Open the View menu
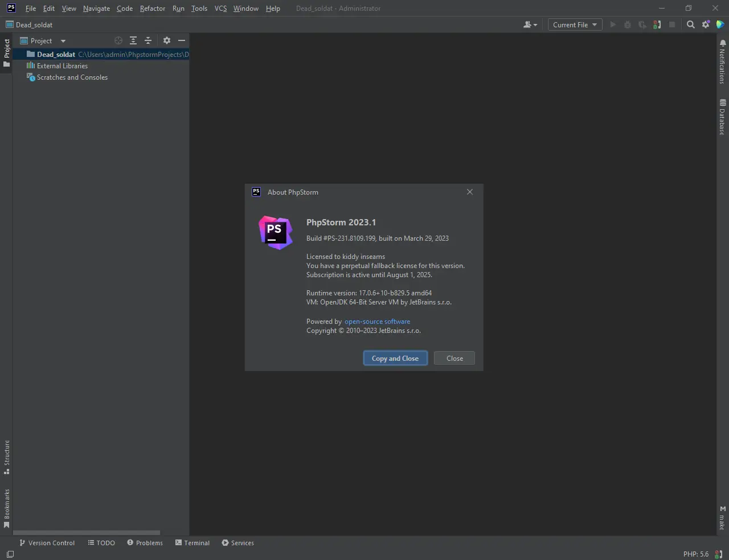This screenshot has height=560, width=729. tap(69, 9)
